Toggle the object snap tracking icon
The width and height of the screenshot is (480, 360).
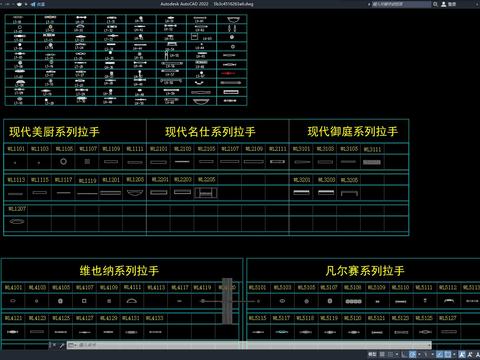pyautogui.click(x=439, y=354)
